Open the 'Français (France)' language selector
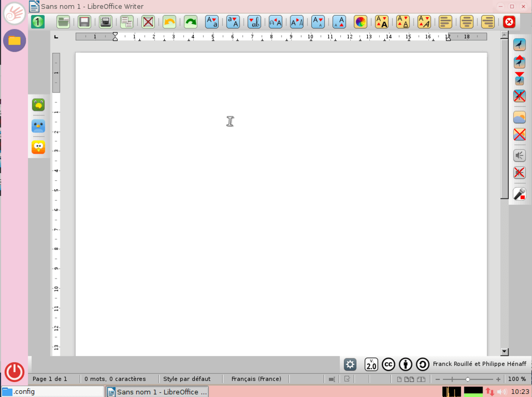This screenshot has height=397, width=532. (x=256, y=379)
